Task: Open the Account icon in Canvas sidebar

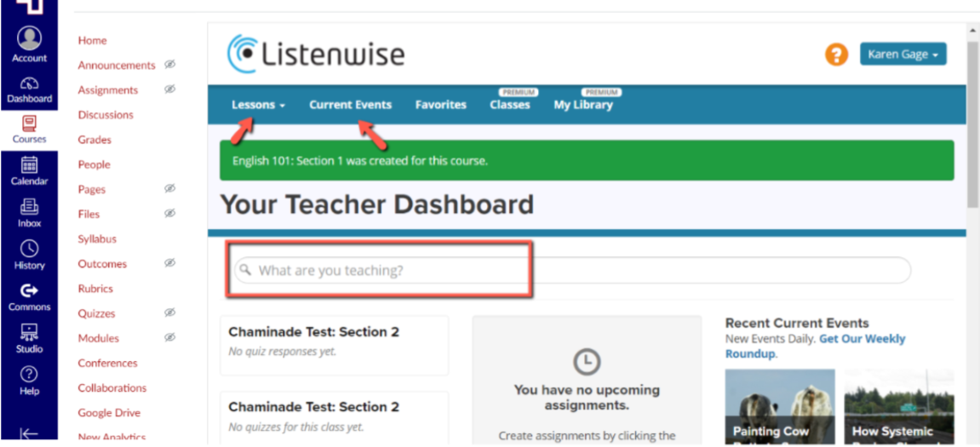Action: tap(29, 38)
